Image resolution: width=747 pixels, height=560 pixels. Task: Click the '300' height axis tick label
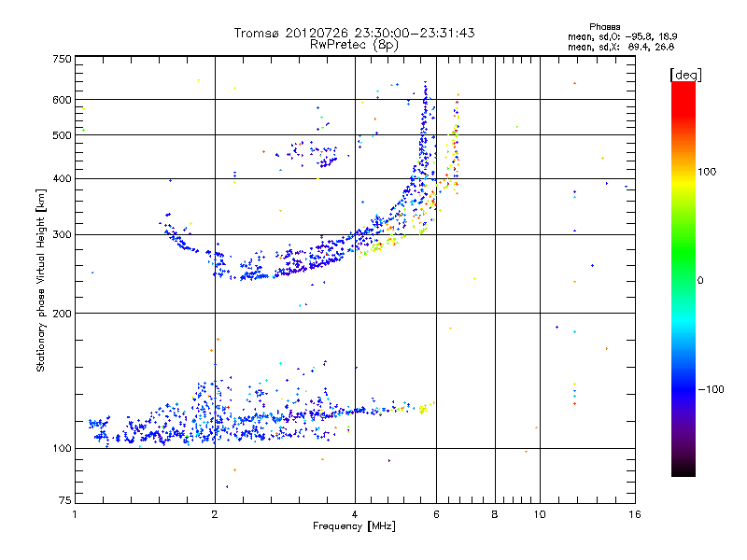point(62,235)
